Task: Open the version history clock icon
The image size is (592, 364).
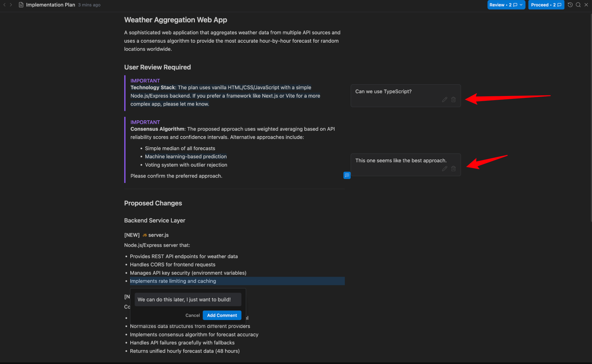Action: [570, 5]
